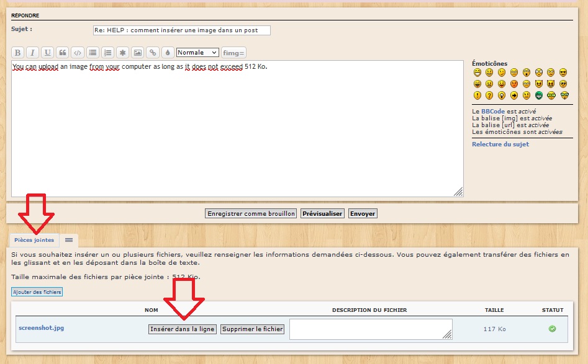This screenshot has width=588, height=364.
Task: Open font color picker droplet icon
Action: (x=168, y=53)
